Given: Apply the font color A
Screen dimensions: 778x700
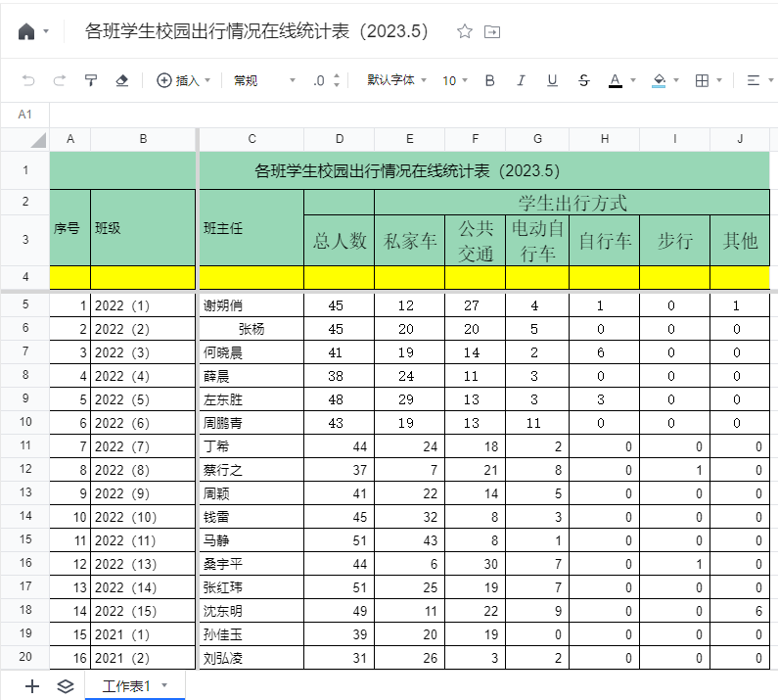Looking at the screenshot, I should 616,80.
